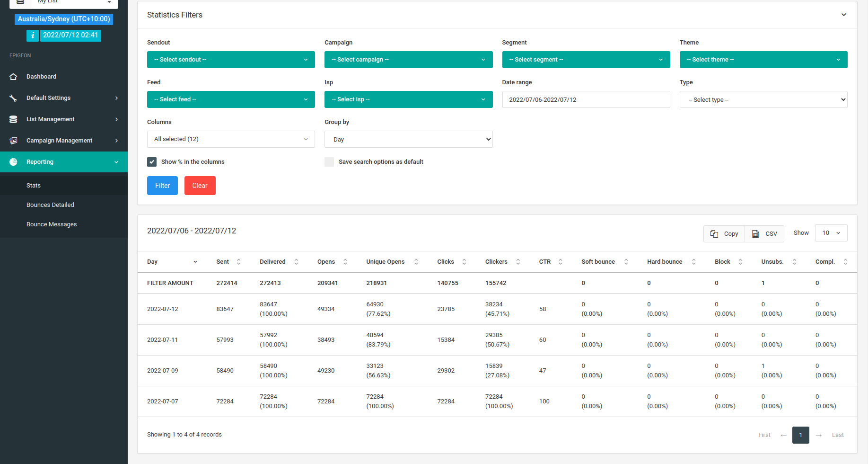Image resolution: width=868 pixels, height=464 pixels.
Task: Click Clear to reset filters
Action: click(x=200, y=185)
